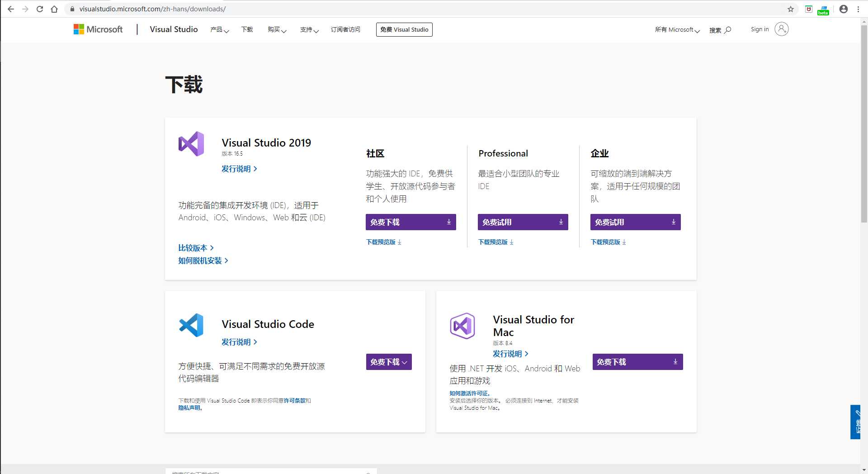The height and width of the screenshot is (474, 868).
Task: Click the 免费 Visual Studio button
Action: (404, 29)
